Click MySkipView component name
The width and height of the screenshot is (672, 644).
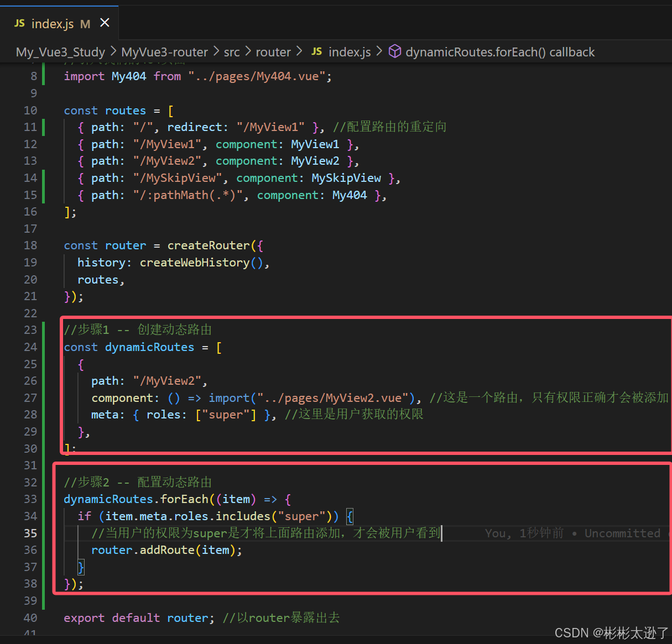pyautogui.click(x=346, y=178)
